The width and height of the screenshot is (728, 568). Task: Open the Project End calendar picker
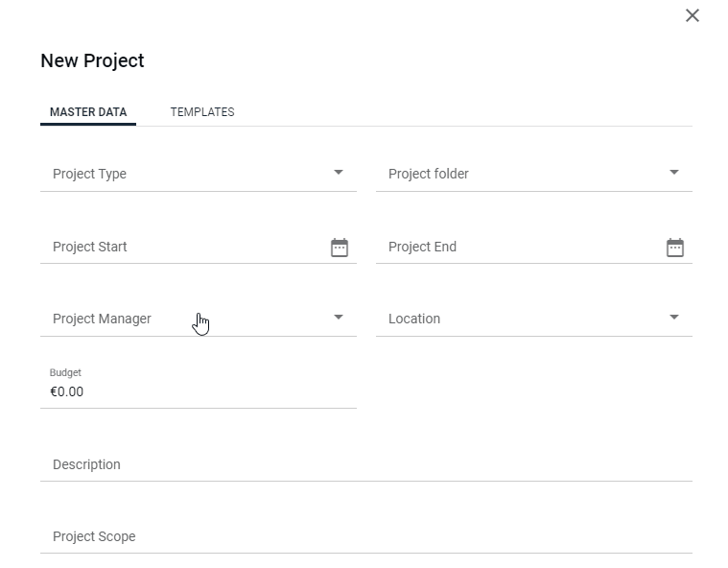pos(675,248)
